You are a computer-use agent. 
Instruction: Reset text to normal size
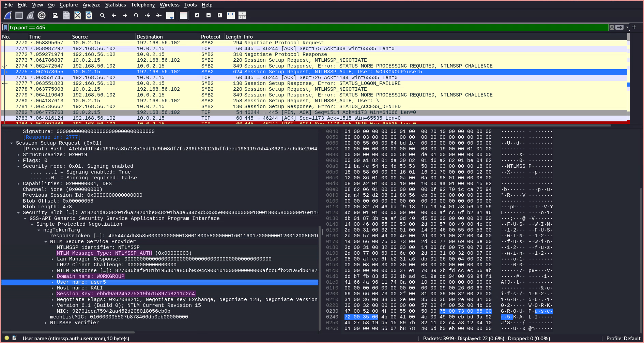(x=220, y=15)
